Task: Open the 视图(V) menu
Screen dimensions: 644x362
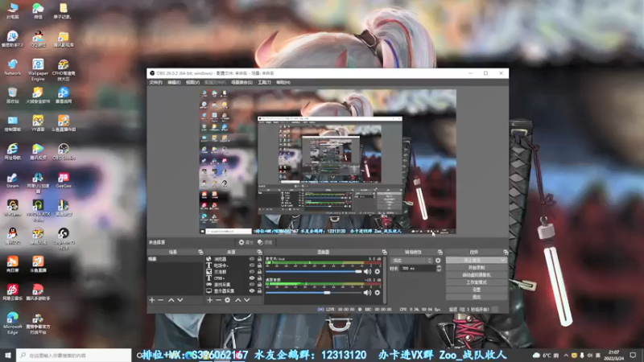Action: tap(192, 82)
